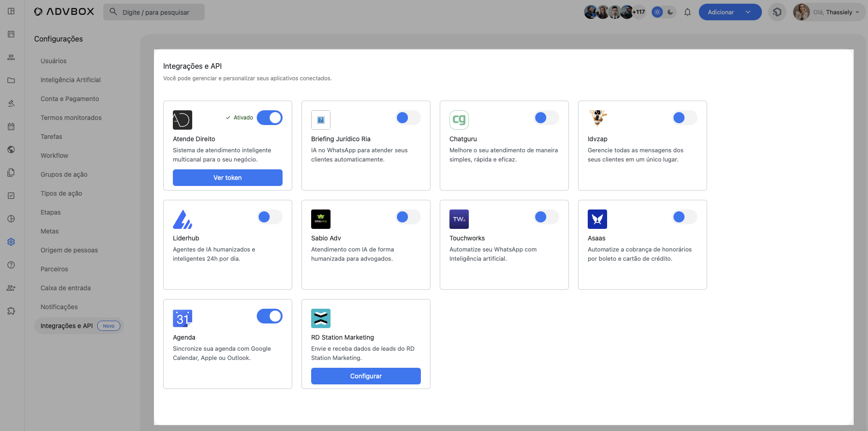Turn off the Agenda sync toggle
Screen dimensions: 868x431
pyautogui.click(x=269, y=316)
